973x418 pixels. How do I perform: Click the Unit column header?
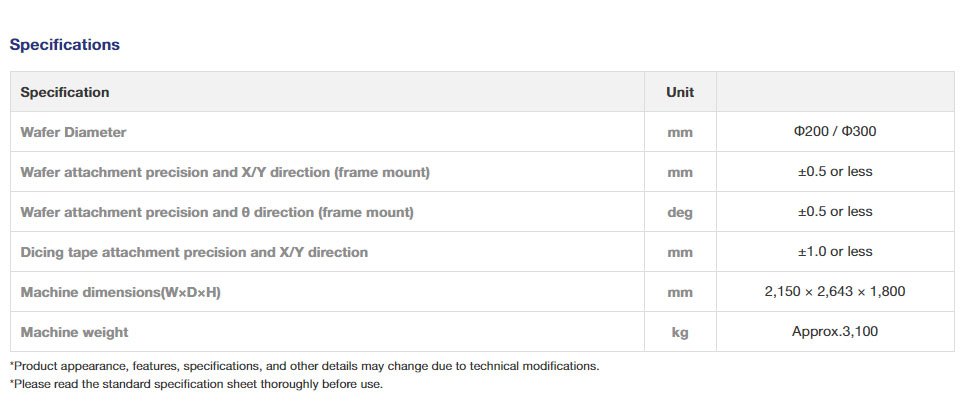680,92
